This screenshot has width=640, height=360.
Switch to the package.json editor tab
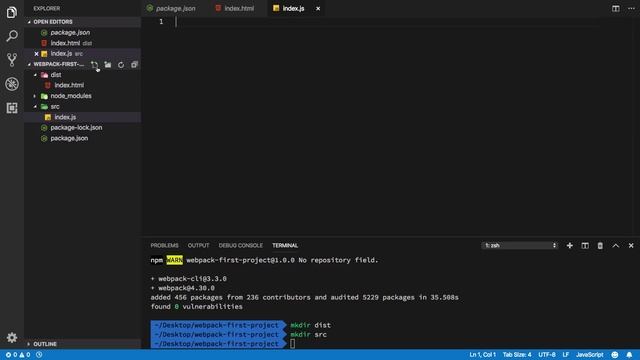[171, 8]
